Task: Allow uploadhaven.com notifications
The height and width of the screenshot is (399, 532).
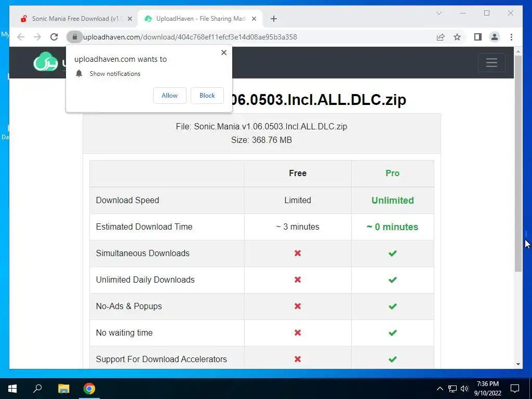Action: (170, 96)
